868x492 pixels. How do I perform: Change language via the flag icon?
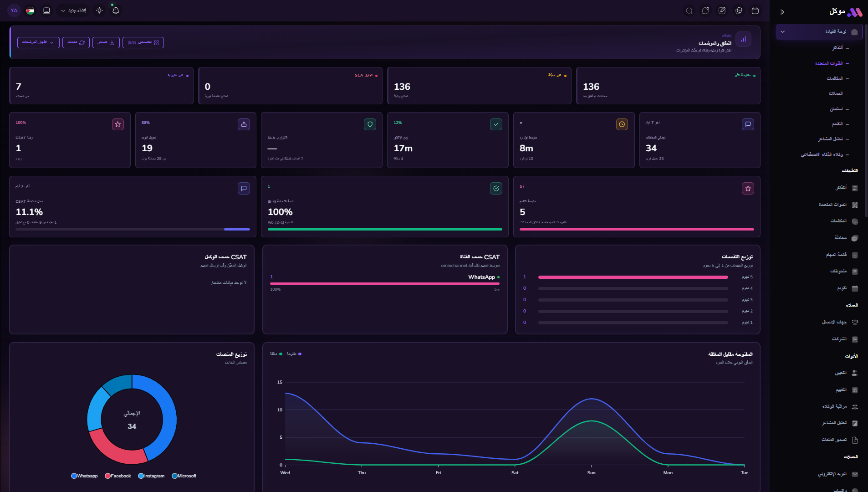coord(30,10)
